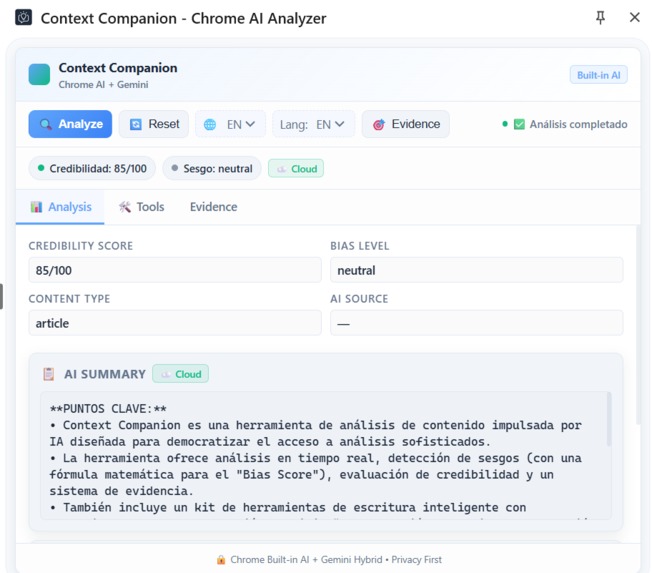Switch to the Evidence tab
The height and width of the screenshot is (573, 652).
point(214,207)
